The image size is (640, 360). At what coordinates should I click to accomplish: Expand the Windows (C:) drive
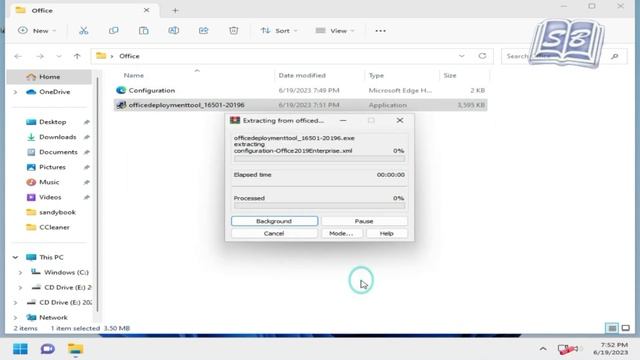pyautogui.click(x=20, y=273)
